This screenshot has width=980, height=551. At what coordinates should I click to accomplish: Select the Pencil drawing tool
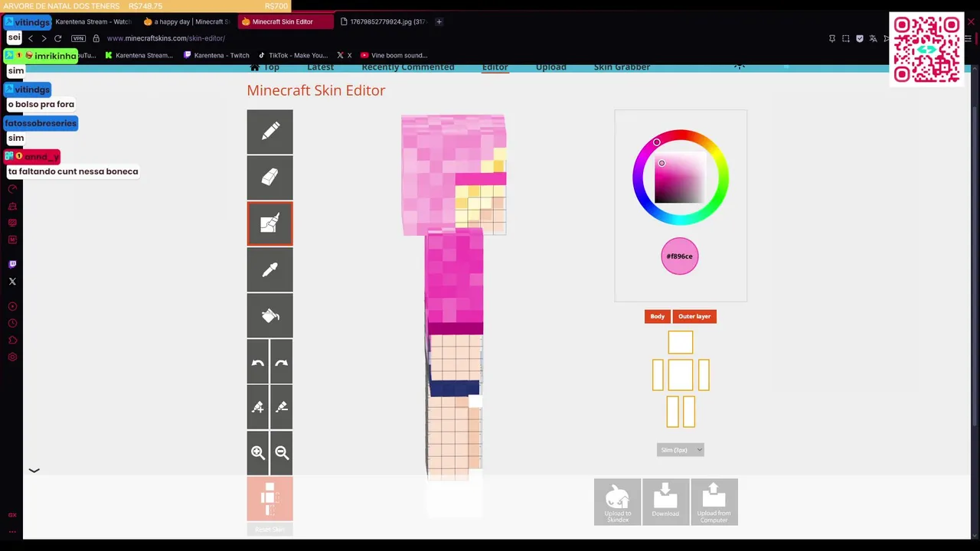tap(269, 132)
